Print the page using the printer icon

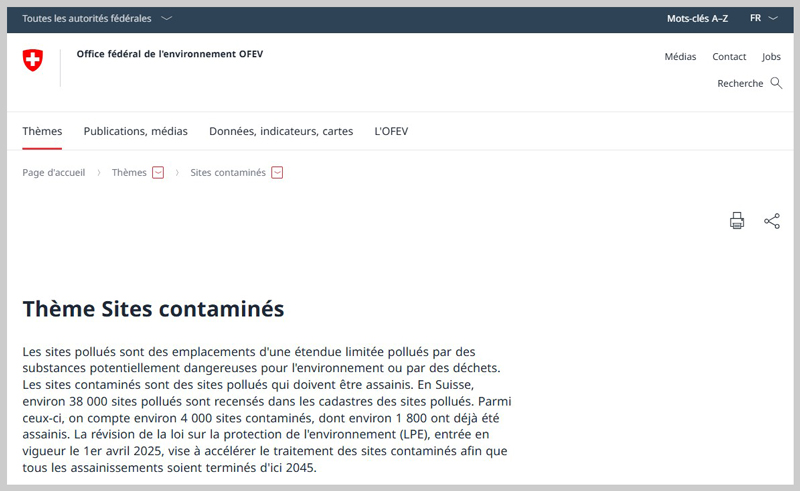(x=737, y=221)
